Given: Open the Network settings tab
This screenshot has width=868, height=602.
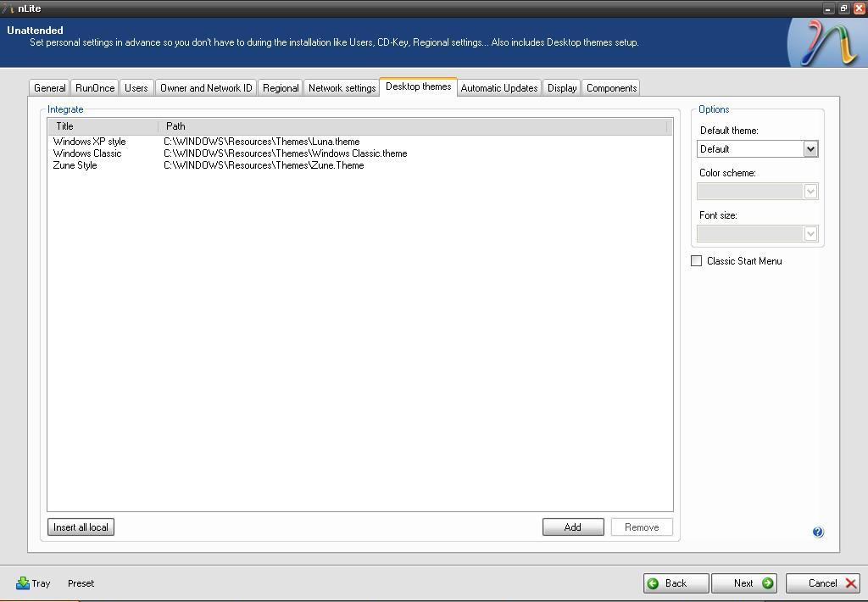Looking at the screenshot, I should (x=342, y=88).
